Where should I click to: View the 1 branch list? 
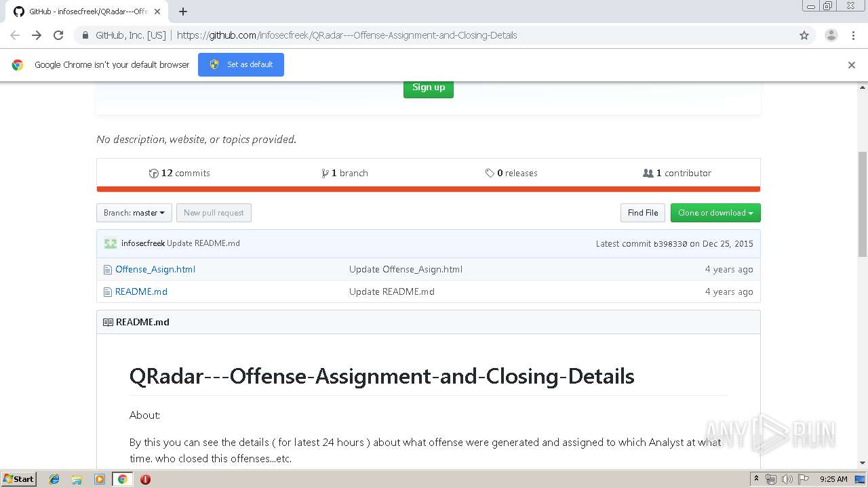click(x=345, y=173)
